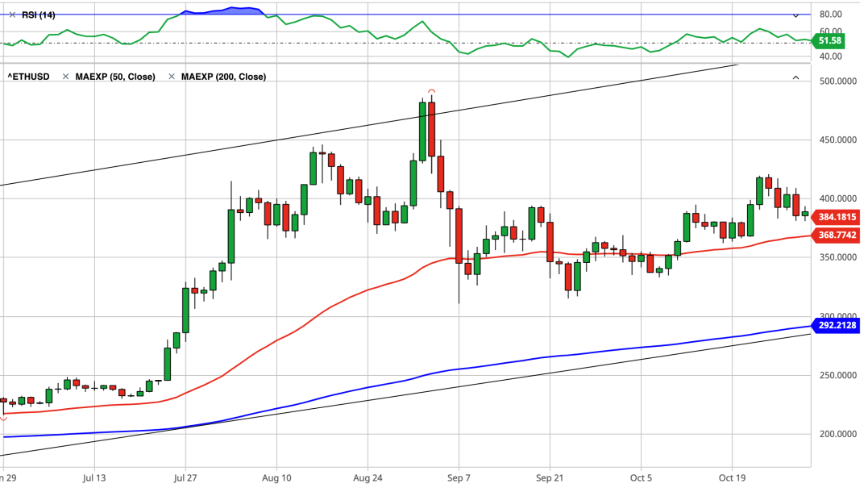Screen dimensions: 868x492
Task: Remove the MAEXP (200, Close) overlay
Action: coord(172,77)
